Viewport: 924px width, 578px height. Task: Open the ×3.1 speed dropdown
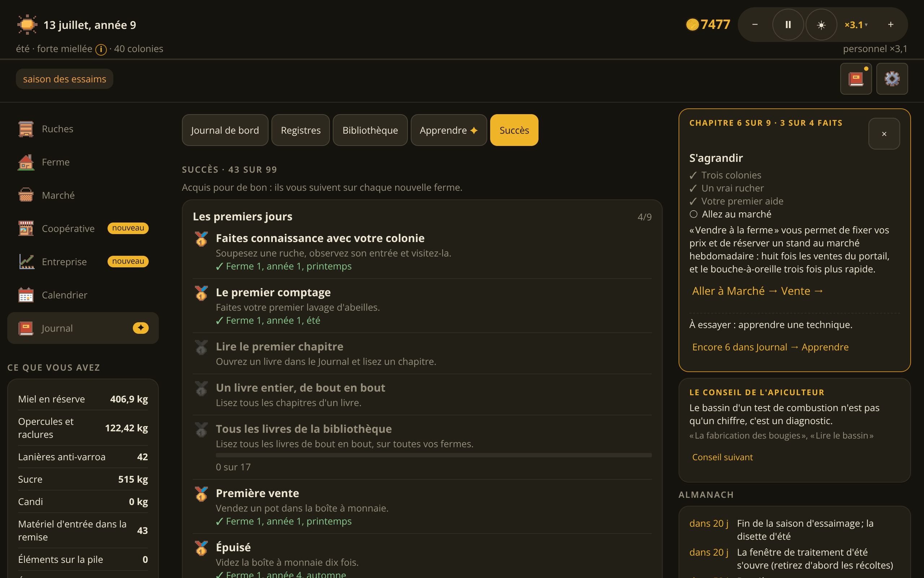[x=856, y=25]
